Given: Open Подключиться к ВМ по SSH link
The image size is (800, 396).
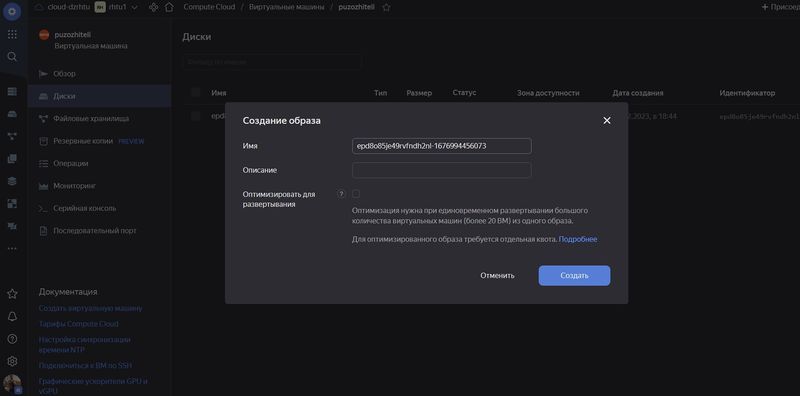Looking at the screenshot, I should coord(86,365).
